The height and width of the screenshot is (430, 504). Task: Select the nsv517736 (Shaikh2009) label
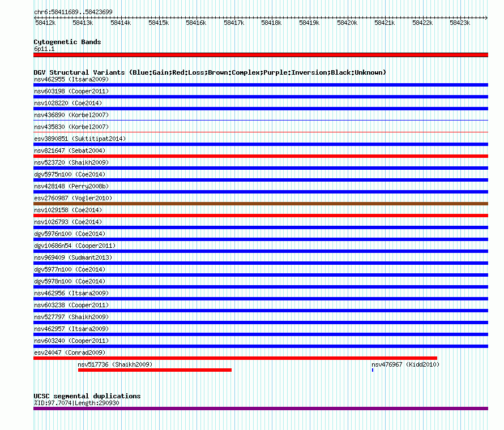point(115,364)
